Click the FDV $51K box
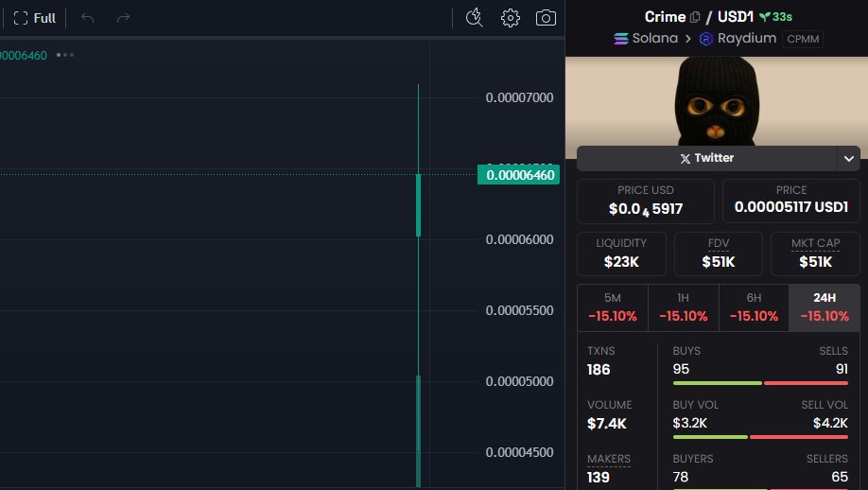Screen dimensions: 868x490 [718, 254]
